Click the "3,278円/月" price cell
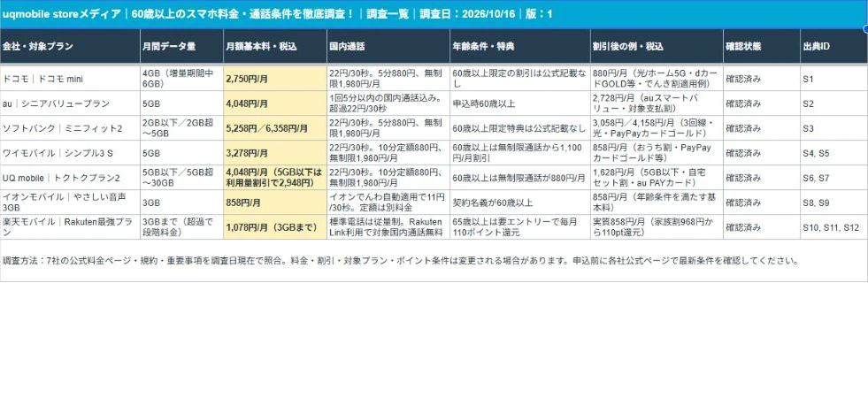The image size is (868, 413). 275,153
